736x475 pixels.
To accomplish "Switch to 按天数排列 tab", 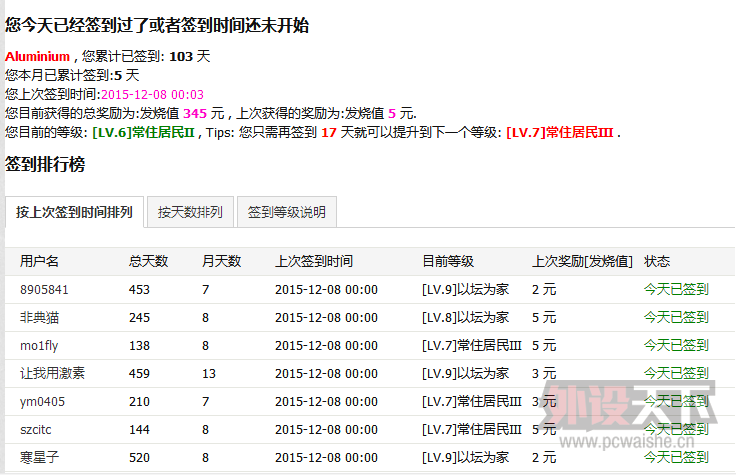I will (190, 212).
